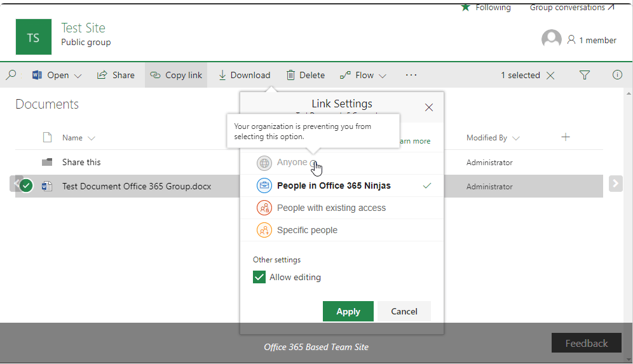This screenshot has height=364, width=633.
Task: Apply the link settings
Action: click(348, 311)
